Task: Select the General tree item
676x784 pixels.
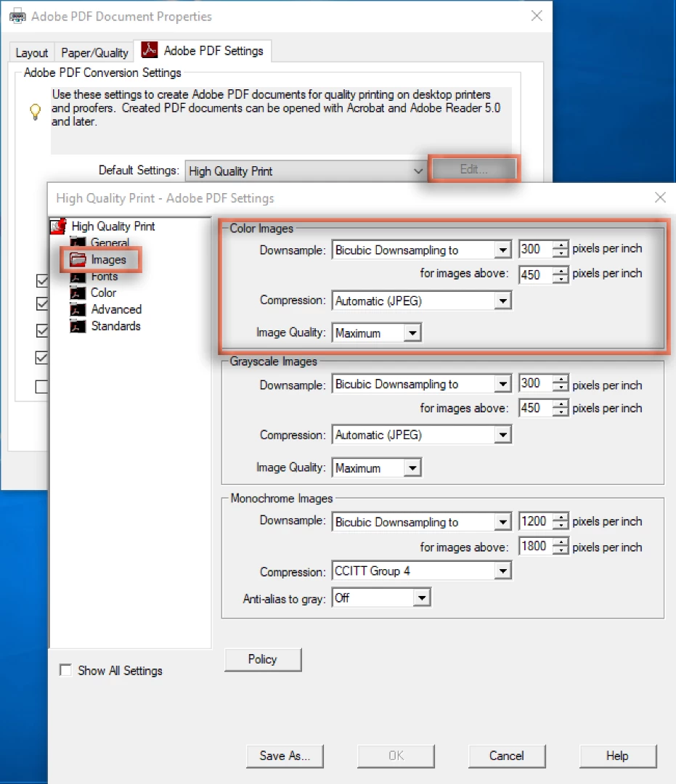Action: [110, 243]
